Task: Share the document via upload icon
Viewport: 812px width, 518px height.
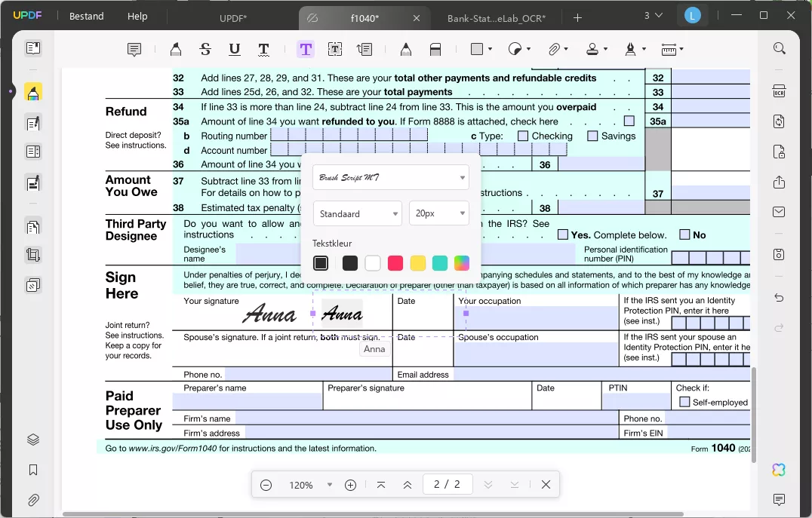Action: [x=780, y=182]
